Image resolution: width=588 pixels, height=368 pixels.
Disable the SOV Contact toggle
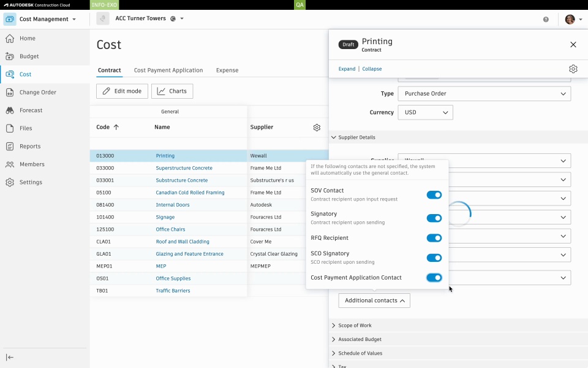[434, 195]
